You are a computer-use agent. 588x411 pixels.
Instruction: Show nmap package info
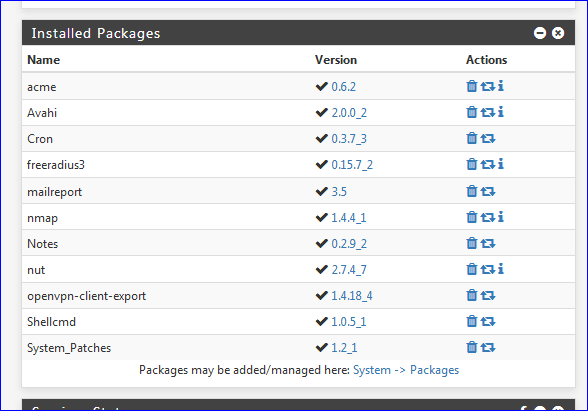tap(501, 217)
